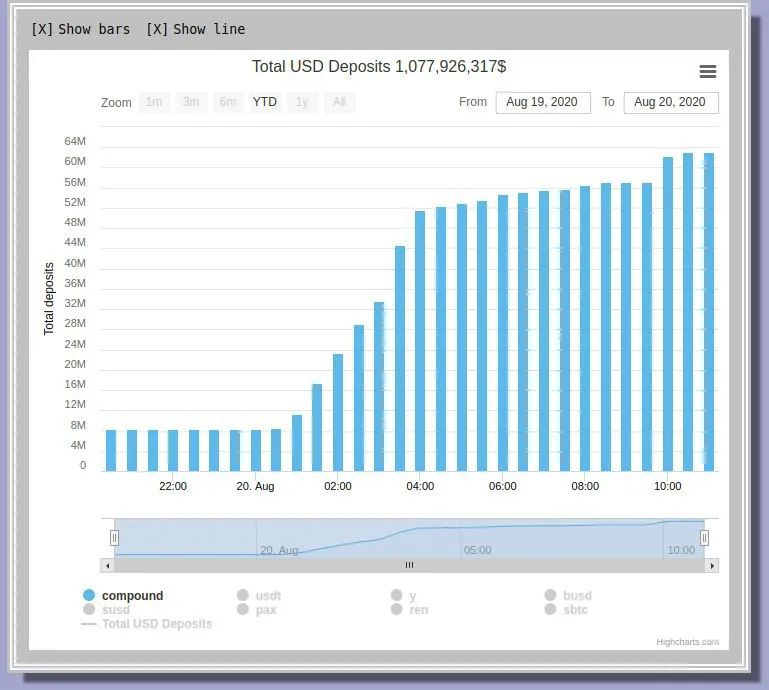
Task: Choose the All zoom range
Action: point(339,102)
